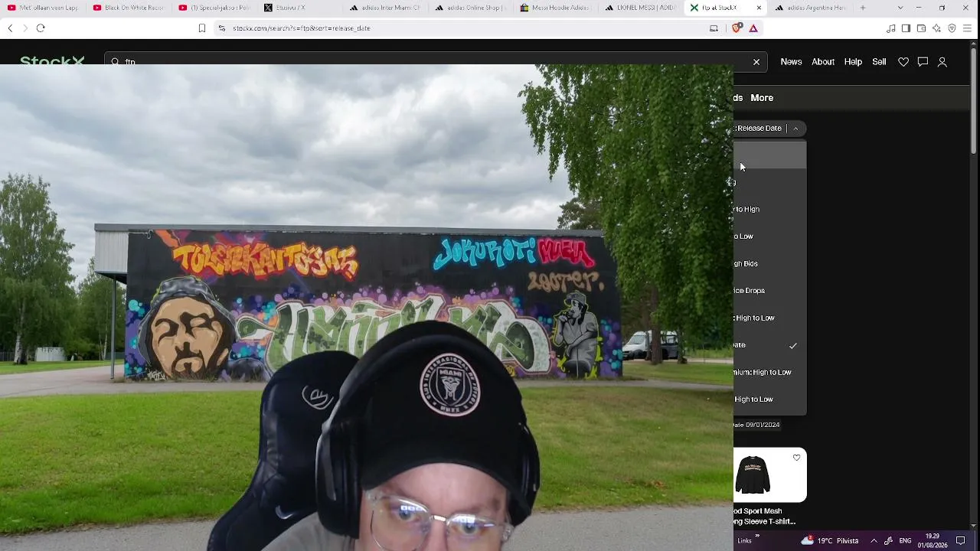Open the 19°C Pilvista weather widget
Screen dimensions: 980x551
click(x=829, y=541)
